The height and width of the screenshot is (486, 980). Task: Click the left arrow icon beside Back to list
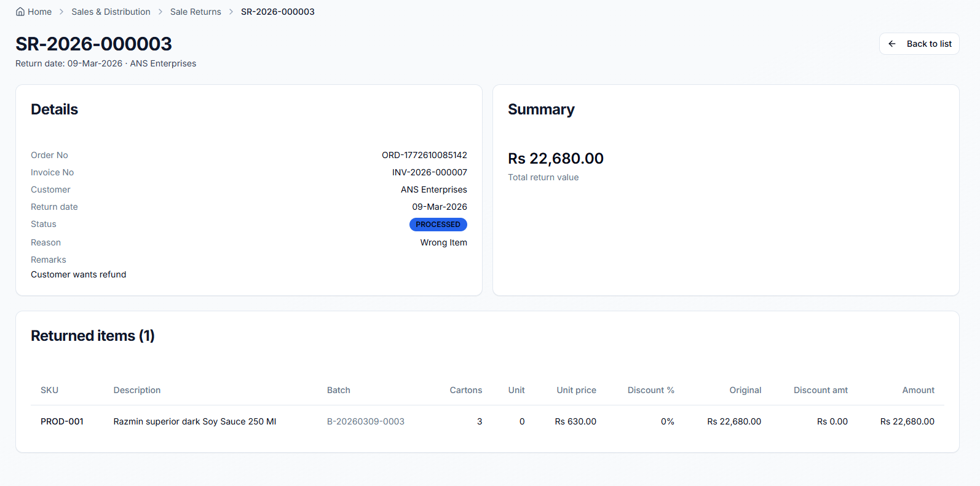[892, 44]
